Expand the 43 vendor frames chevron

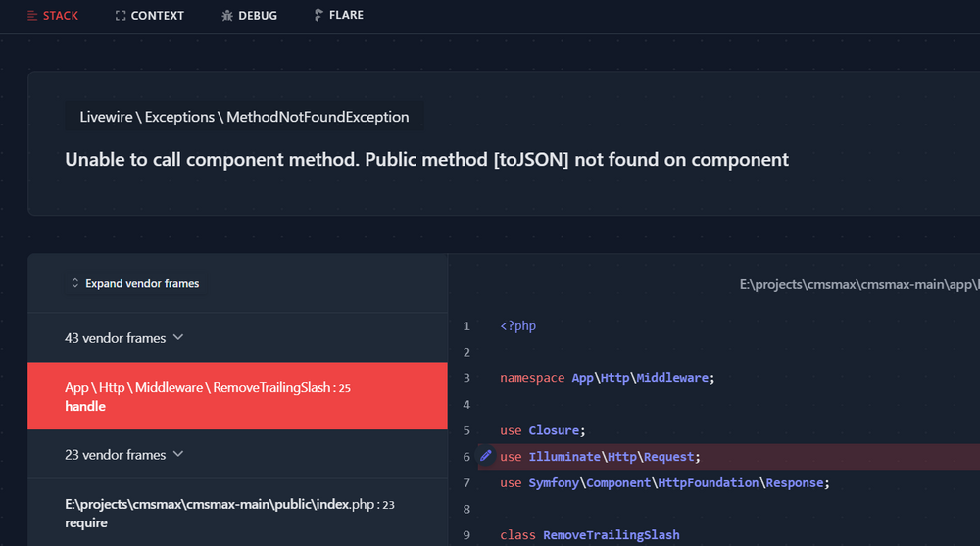178,338
